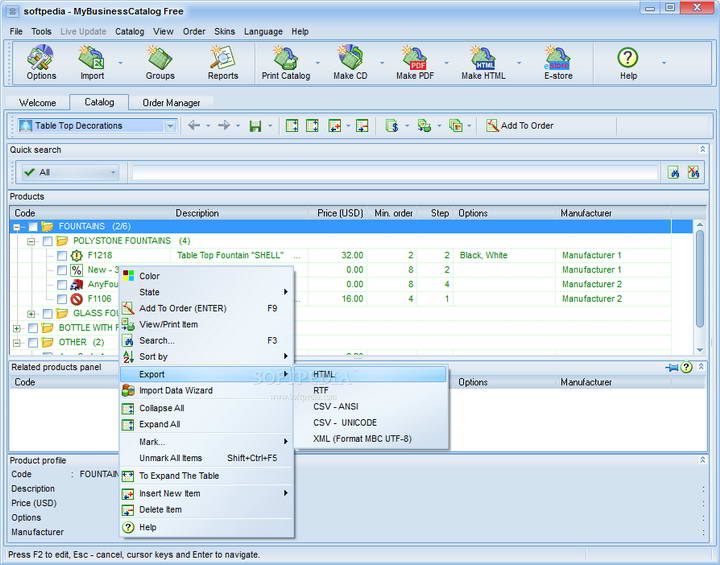Screen dimensions: 720x565
Task: Select Import Data Wizard in context menu
Action: (207, 390)
